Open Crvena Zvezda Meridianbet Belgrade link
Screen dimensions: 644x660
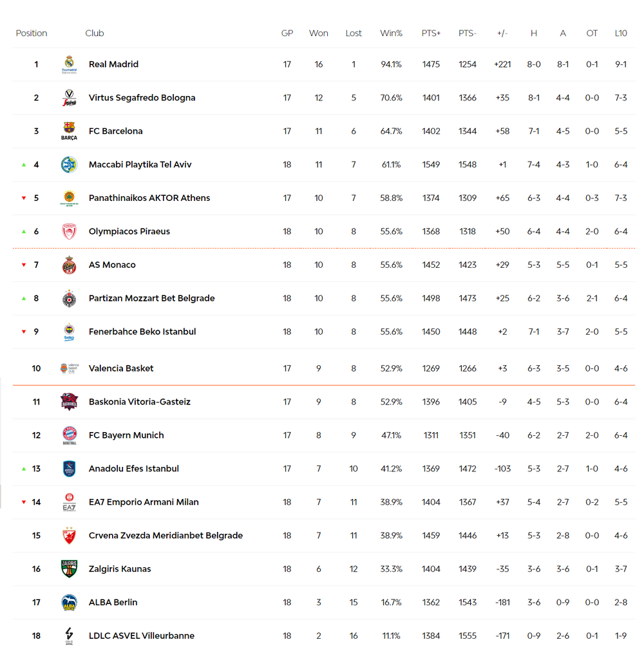166,536
